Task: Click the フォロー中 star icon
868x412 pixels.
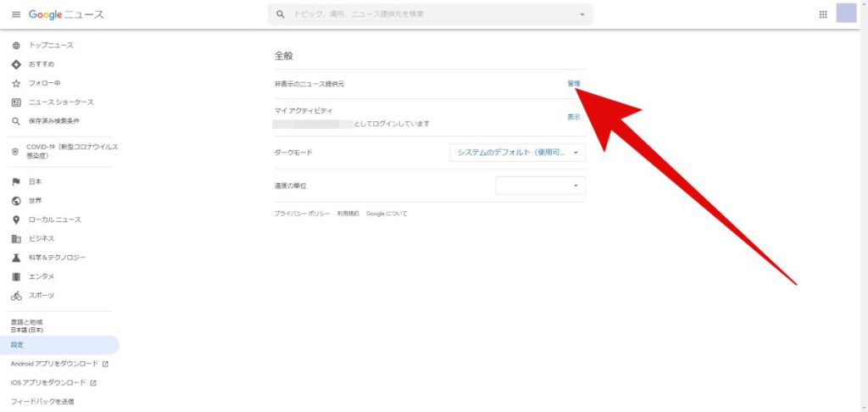Action: point(16,83)
